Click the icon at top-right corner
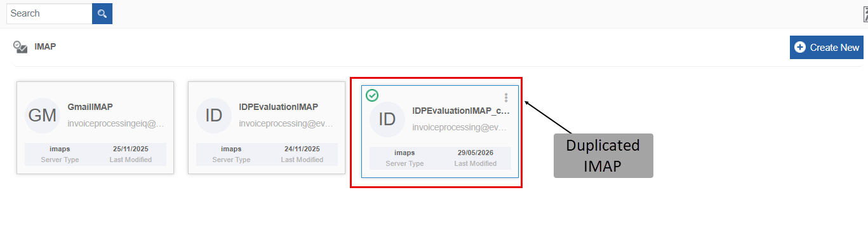 coord(865,14)
